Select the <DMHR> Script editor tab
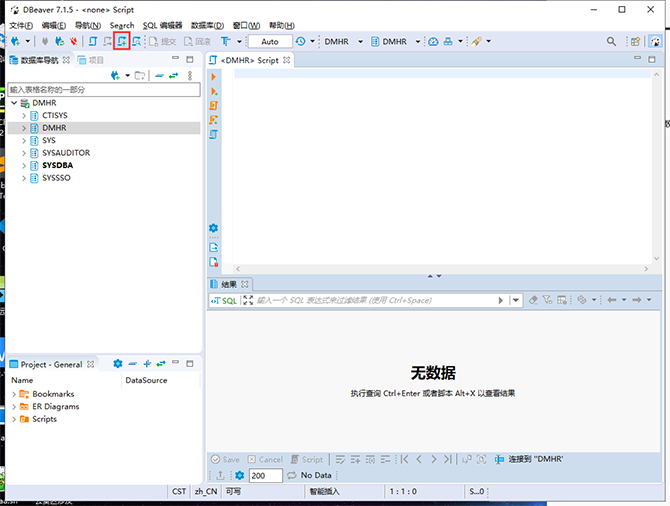The width and height of the screenshot is (670, 506). tap(250, 60)
